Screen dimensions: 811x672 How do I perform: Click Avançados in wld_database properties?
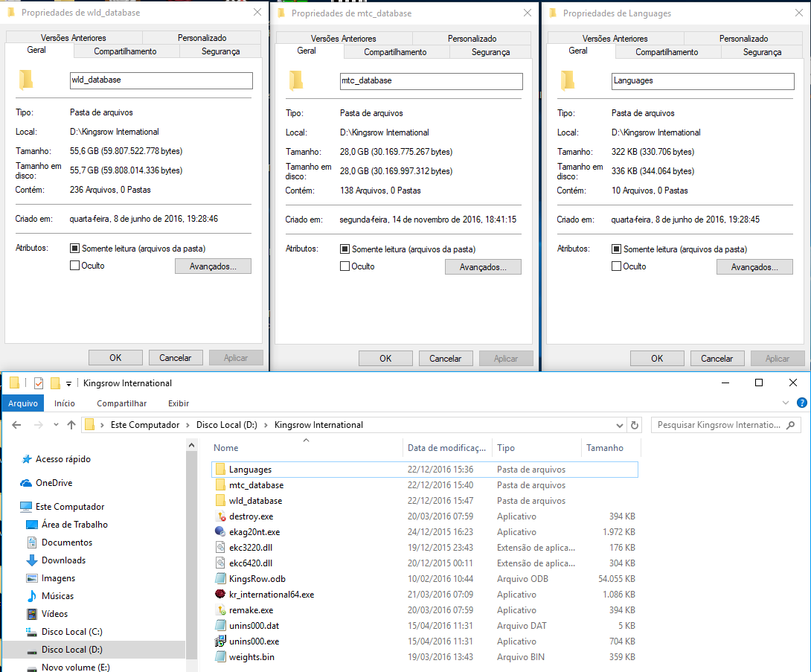click(x=214, y=266)
